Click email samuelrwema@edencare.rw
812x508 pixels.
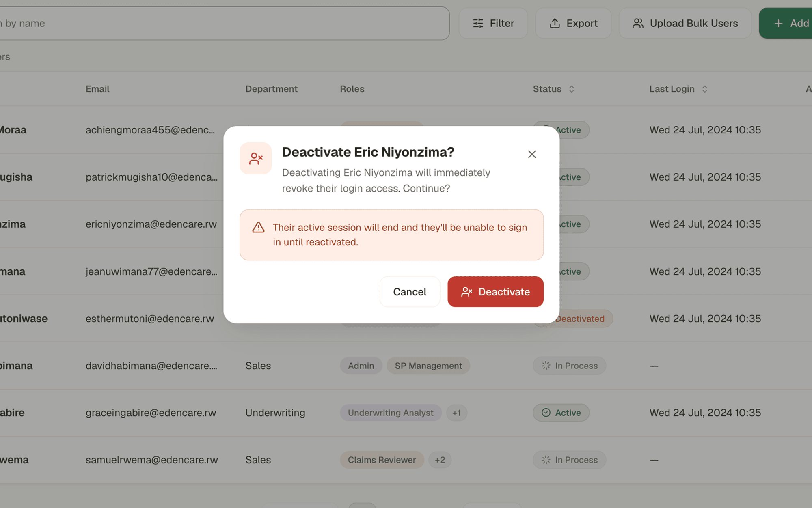(152, 460)
